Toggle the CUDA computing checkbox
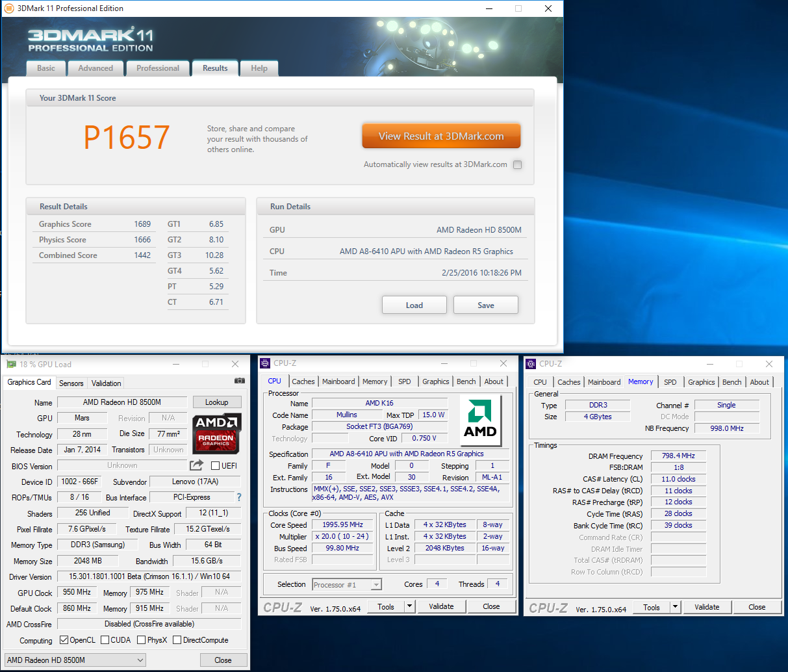This screenshot has width=788, height=672. coord(105,640)
